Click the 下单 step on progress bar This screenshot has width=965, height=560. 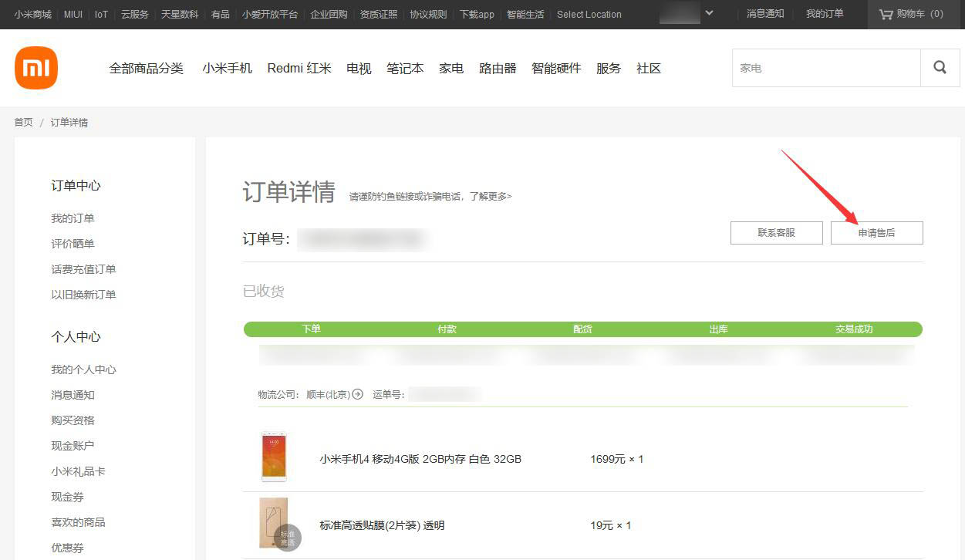pos(312,329)
